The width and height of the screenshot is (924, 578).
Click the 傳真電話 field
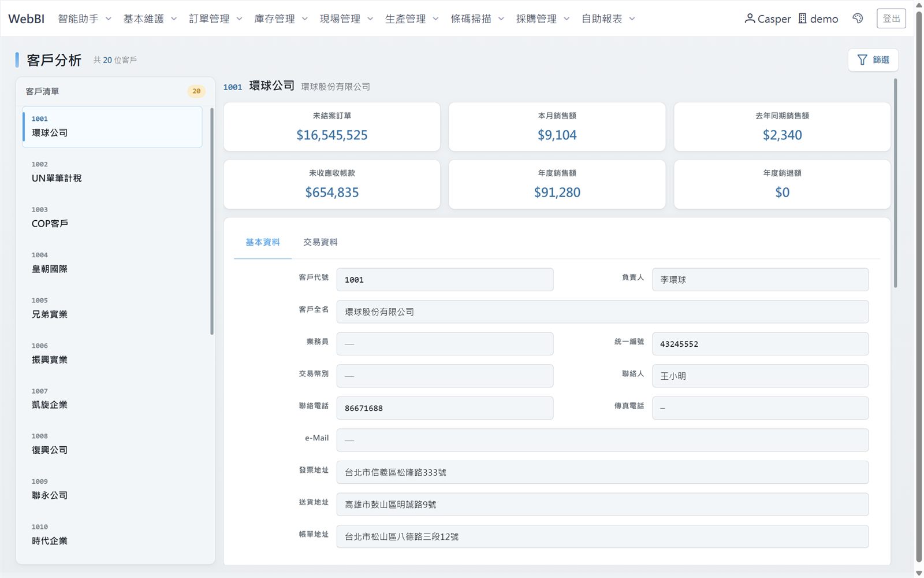coord(760,408)
